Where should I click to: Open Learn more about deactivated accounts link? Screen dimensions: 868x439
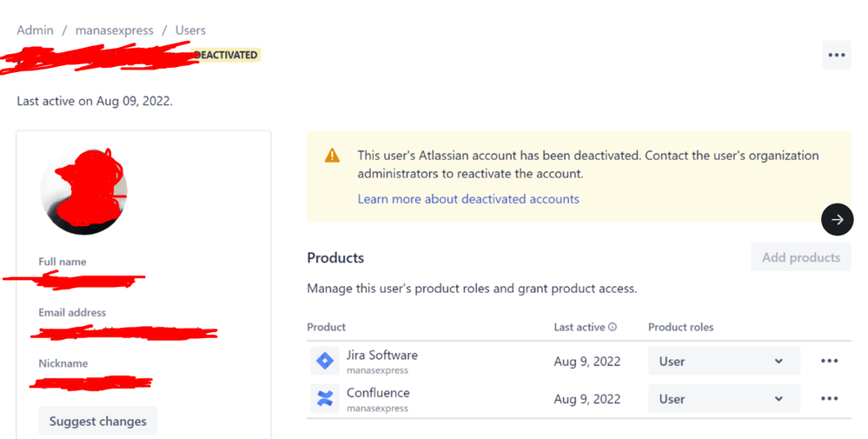[468, 199]
